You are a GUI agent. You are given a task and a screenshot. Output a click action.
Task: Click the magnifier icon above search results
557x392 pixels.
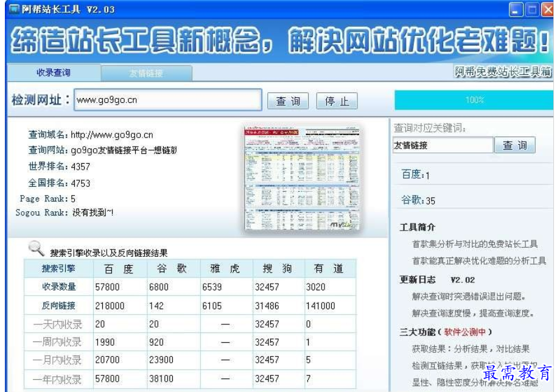coord(36,248)
